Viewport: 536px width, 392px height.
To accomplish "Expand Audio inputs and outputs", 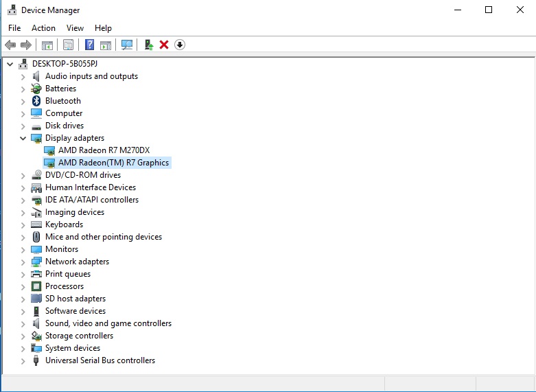I will [x=23, y=77].
